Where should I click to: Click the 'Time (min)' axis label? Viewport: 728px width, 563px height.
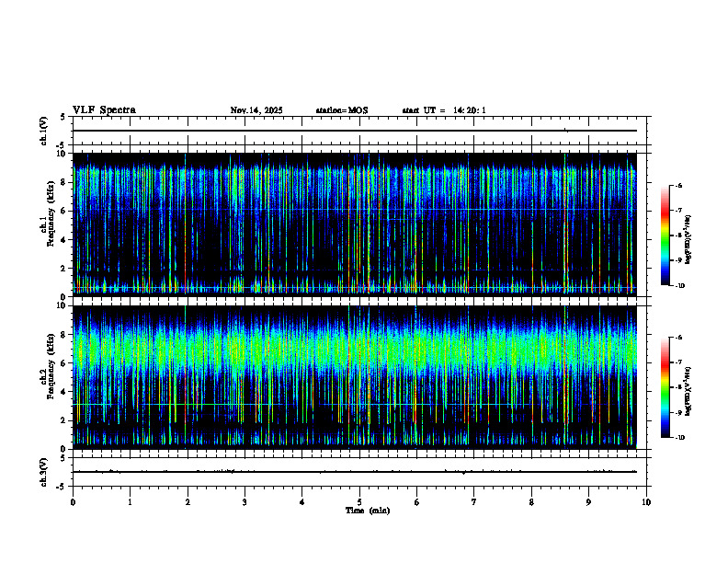pyautogui.click(x=368, y=511)
